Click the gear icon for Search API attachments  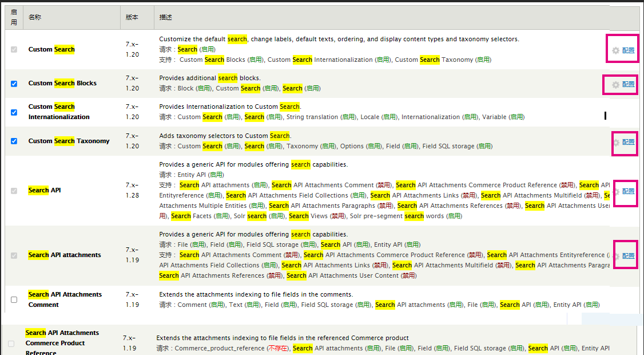pyautogui.click(x=617, y=256)
